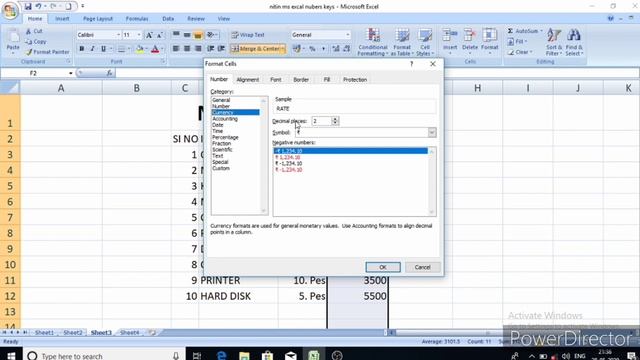The height and width of the screenshot is (360, 640).
Task: Switch to the Page Layout ribbon tab
Action: (98, 19)
